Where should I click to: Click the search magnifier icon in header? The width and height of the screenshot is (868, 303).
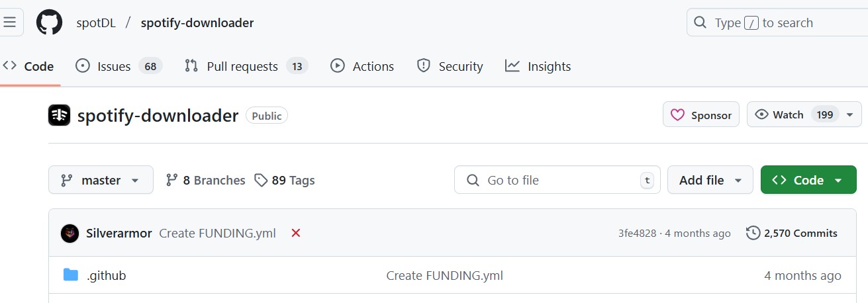700,22
